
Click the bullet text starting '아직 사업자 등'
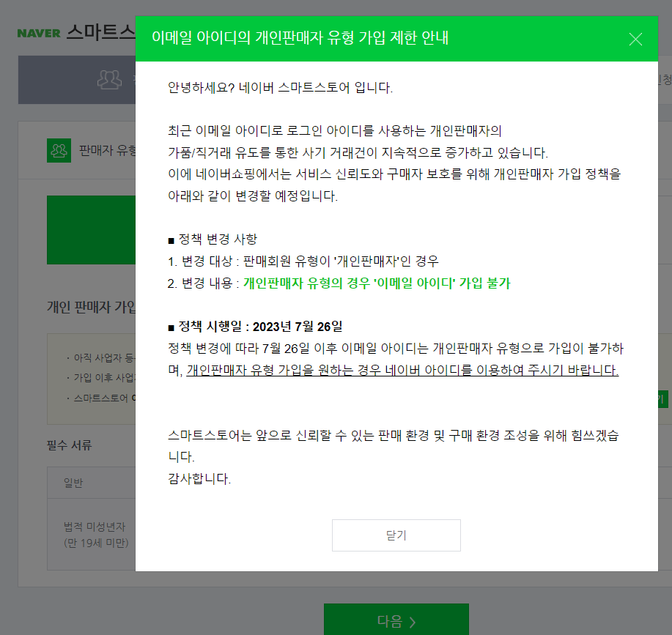pos(105,357)
